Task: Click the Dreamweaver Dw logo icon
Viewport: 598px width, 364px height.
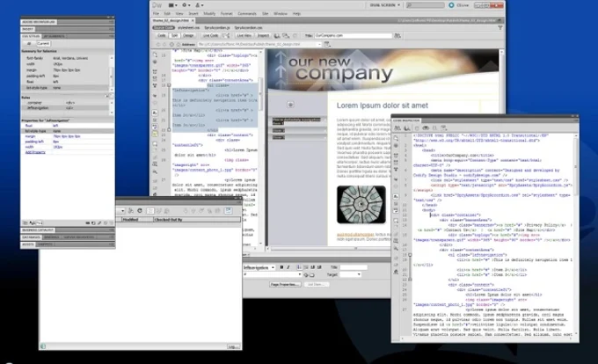Action: pos(158,4)
